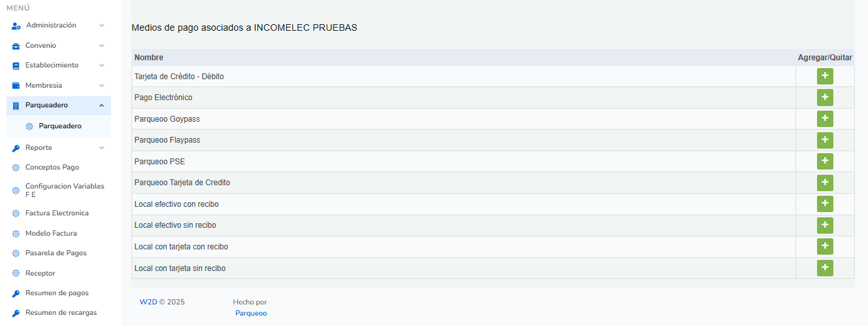
Task: Open the W2D footer link
Action: [x=148, y=302]
